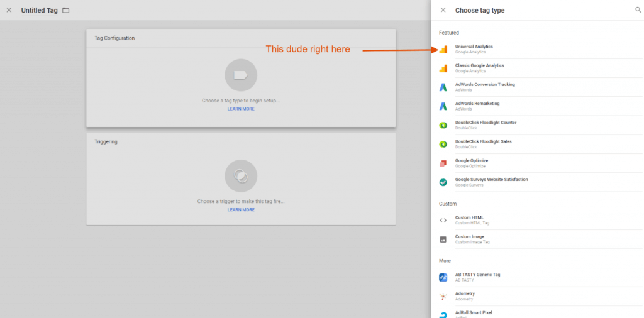Click the Adometry logo icon

(443, 296)
